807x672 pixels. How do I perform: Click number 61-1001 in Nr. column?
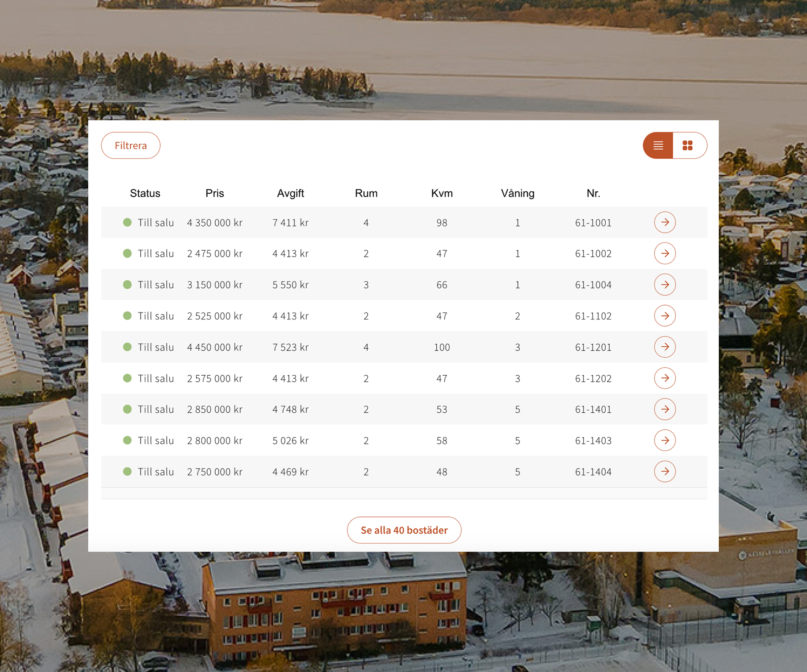point(593,223)
